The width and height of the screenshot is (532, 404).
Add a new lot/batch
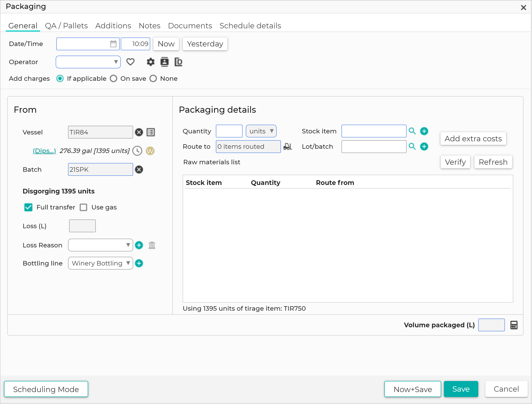pos(424,146)
